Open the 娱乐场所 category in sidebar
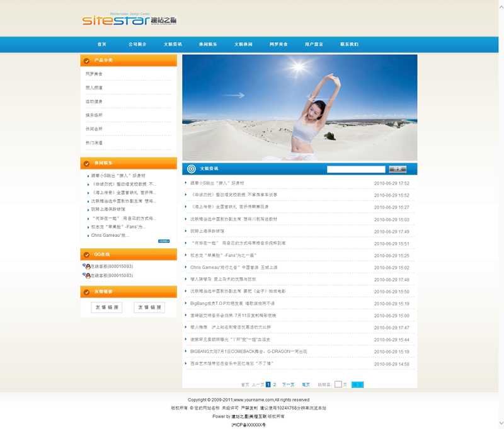This screenshot has width=504, height=429. (x=94, y=115)
